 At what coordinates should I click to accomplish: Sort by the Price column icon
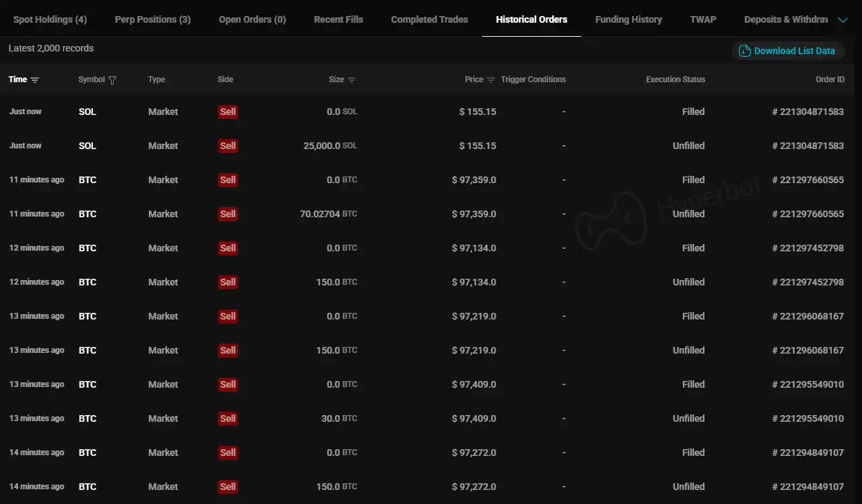click(x=491, y=80)
